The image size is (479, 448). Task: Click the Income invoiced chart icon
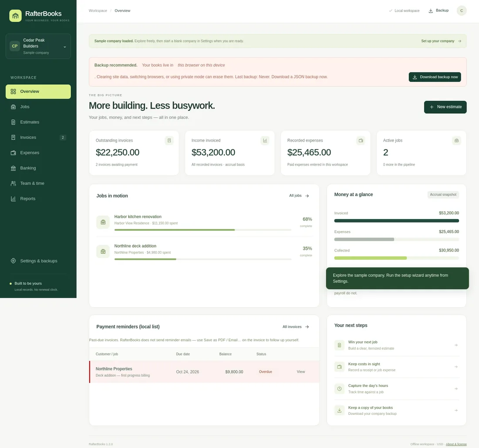(x=265, y=140)
